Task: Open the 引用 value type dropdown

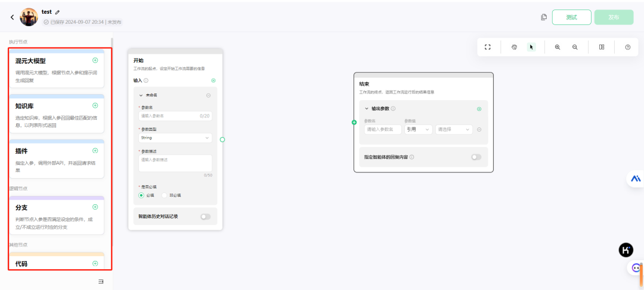Action: tap(419, 129)
